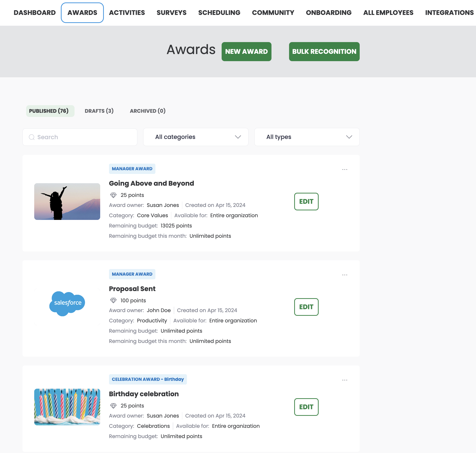
Task: Click the 100 points value
Action: pos(133,301)
